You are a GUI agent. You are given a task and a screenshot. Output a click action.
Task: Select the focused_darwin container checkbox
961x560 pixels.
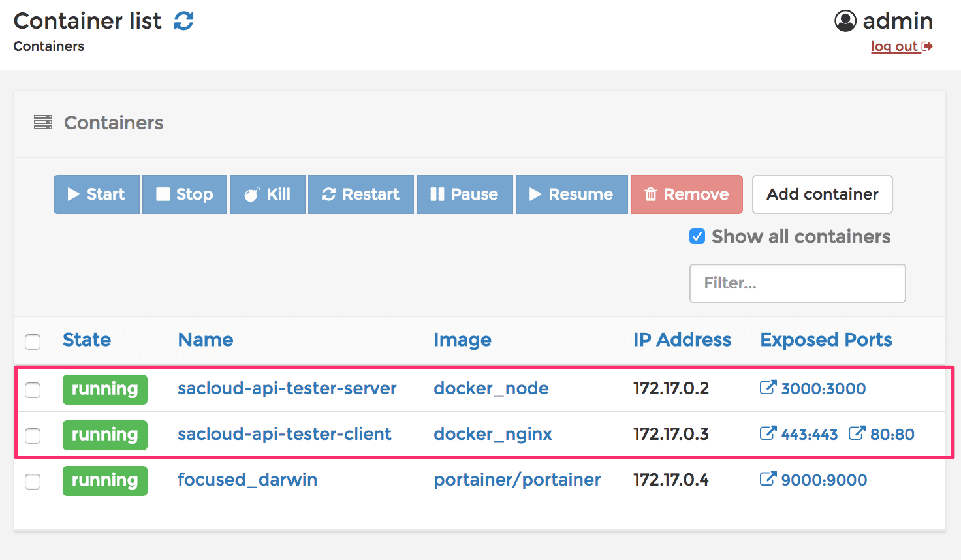tap(33, 482)
